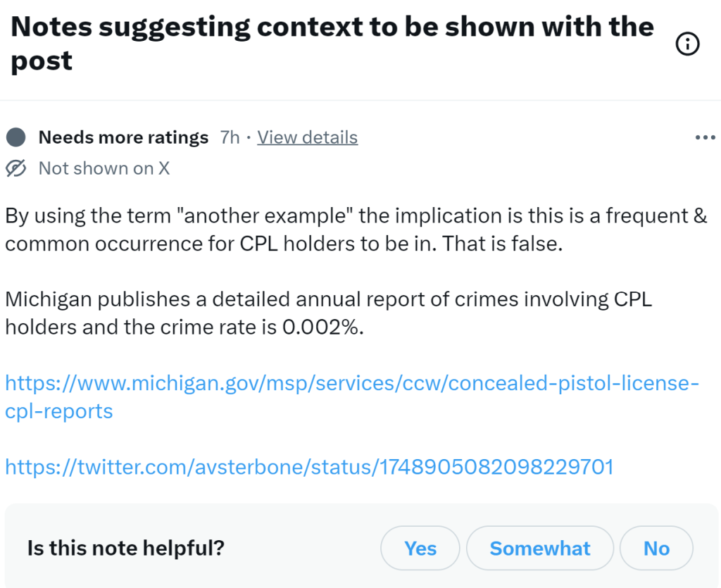This screenshot has width=721, height=588.
Task: Click the note's first paragraph text
Action: pyautogui.click(x=352, y=230)
